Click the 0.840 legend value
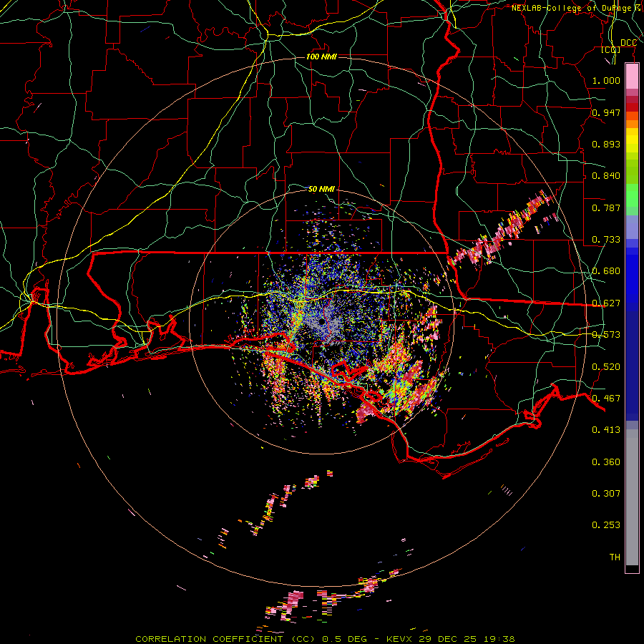This screenshot has height=644, width=644. pos(606,176)
